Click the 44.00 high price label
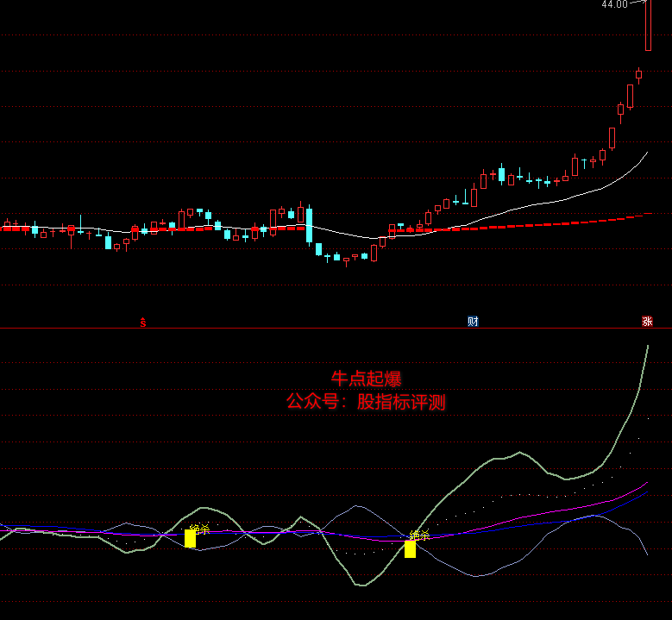The width and height of the screenshot is (672, 620). coord(615,4)
